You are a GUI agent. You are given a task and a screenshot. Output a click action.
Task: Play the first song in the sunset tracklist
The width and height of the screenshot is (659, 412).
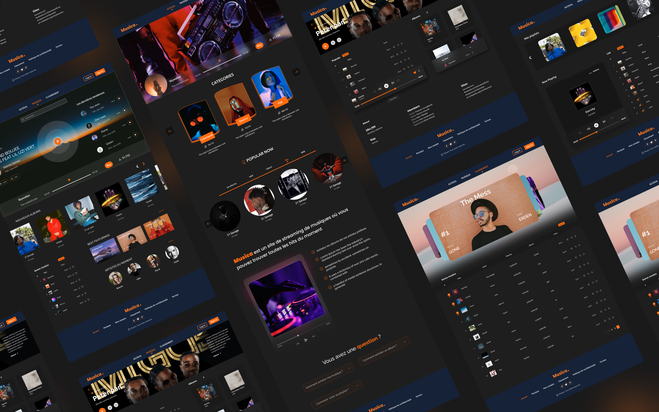pyautogui.click(x=119, y=99)
